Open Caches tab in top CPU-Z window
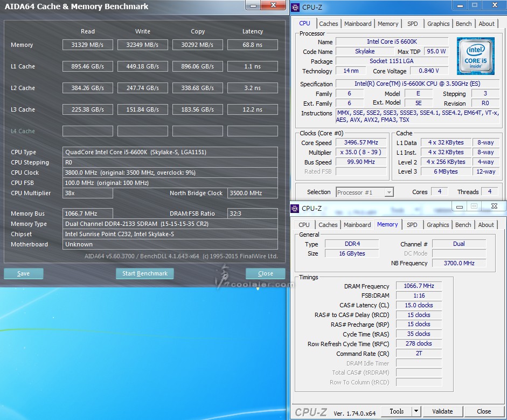This screenshot has width=507, height=420. 329,24
